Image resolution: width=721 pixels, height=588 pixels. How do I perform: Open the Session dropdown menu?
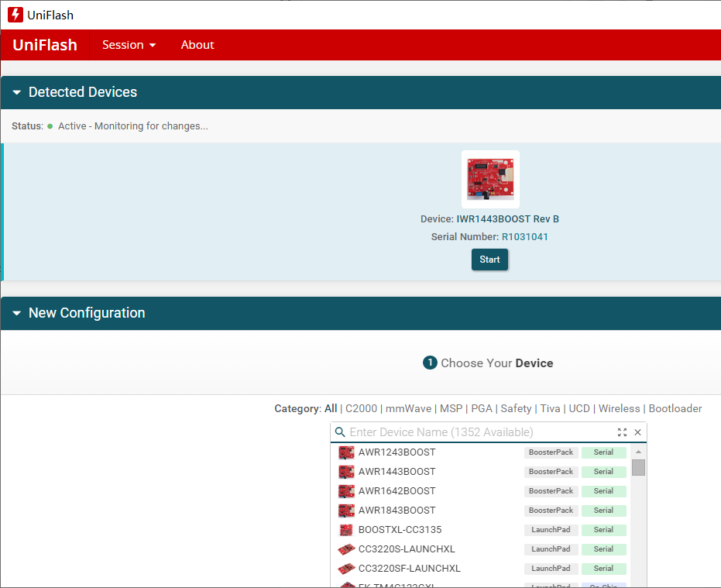129,45
